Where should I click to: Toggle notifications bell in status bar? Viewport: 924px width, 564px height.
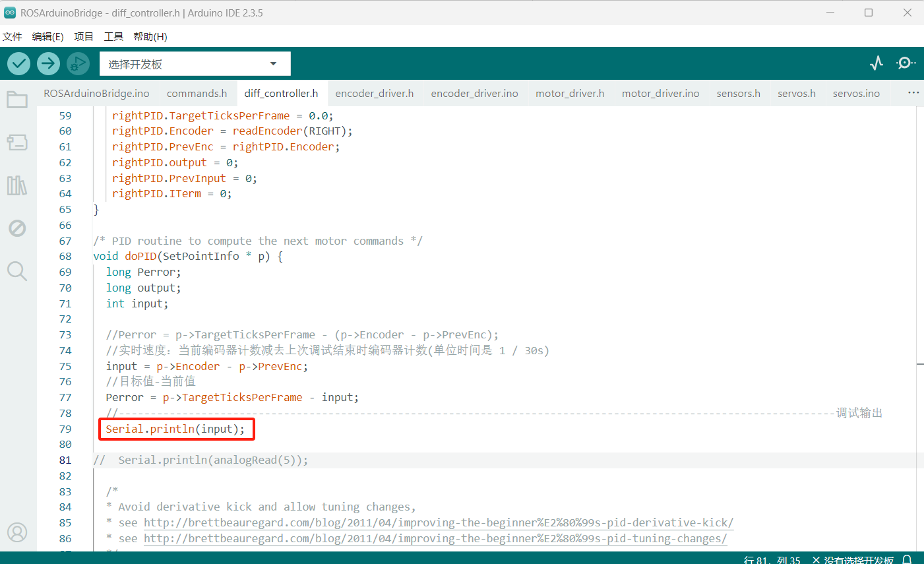coord(908,559)
